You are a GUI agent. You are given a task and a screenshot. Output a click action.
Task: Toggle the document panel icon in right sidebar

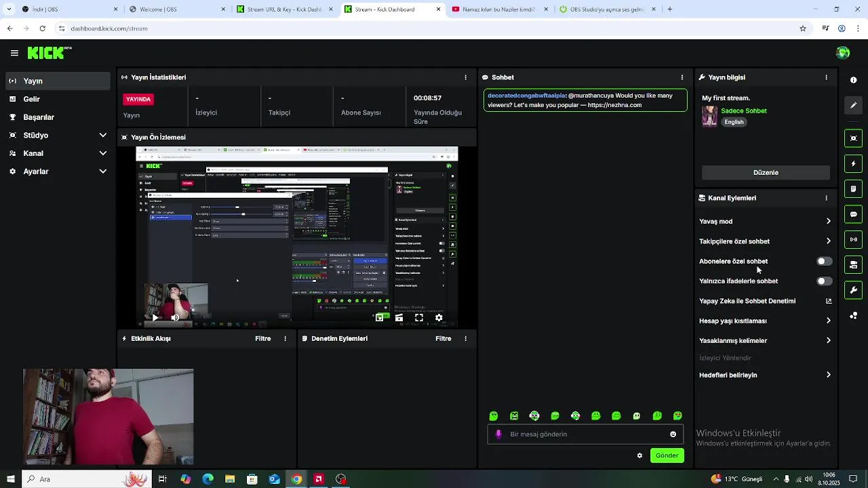click(853, 189)
